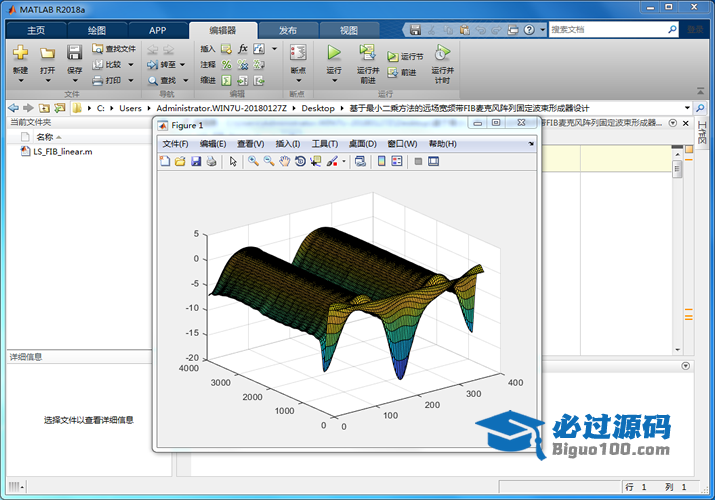Screen dimensions: 715x500
Task: Click the Run and Advance (运行并前进) button
Action: 367,53
